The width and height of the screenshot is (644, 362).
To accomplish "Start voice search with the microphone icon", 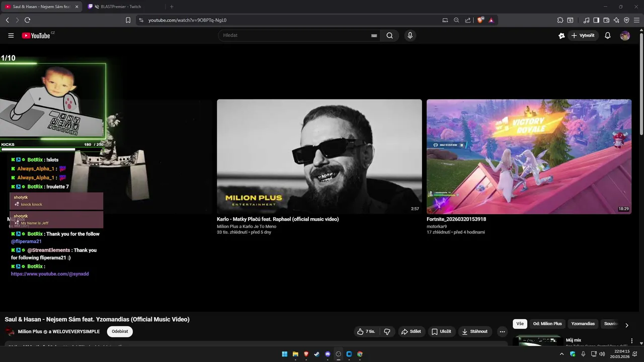I will [x=410, y=36].
